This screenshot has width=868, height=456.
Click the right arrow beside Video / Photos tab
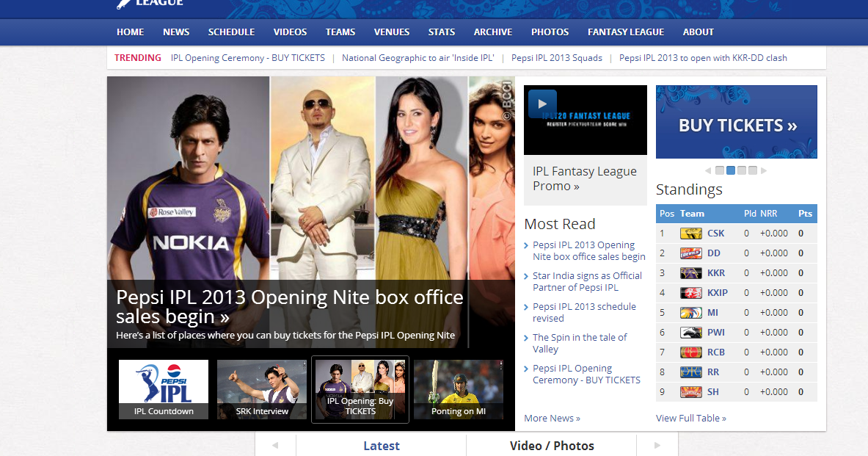click(657, 446)
